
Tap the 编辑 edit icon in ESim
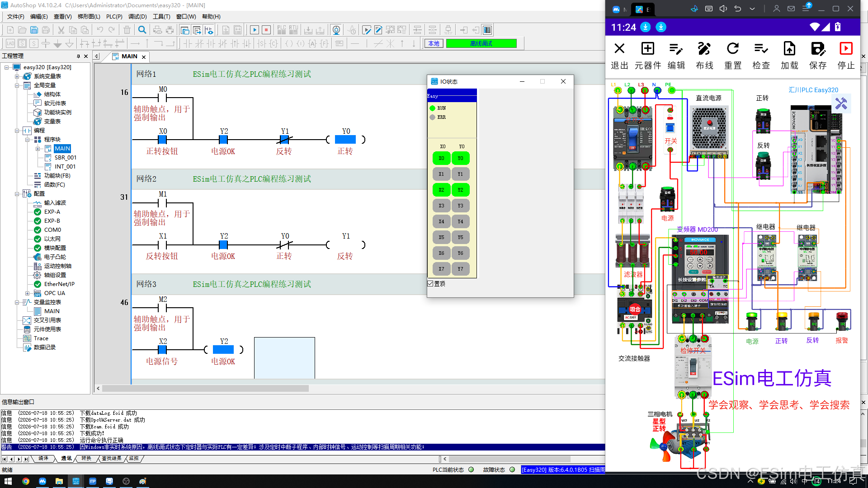[x=676, y=49]
